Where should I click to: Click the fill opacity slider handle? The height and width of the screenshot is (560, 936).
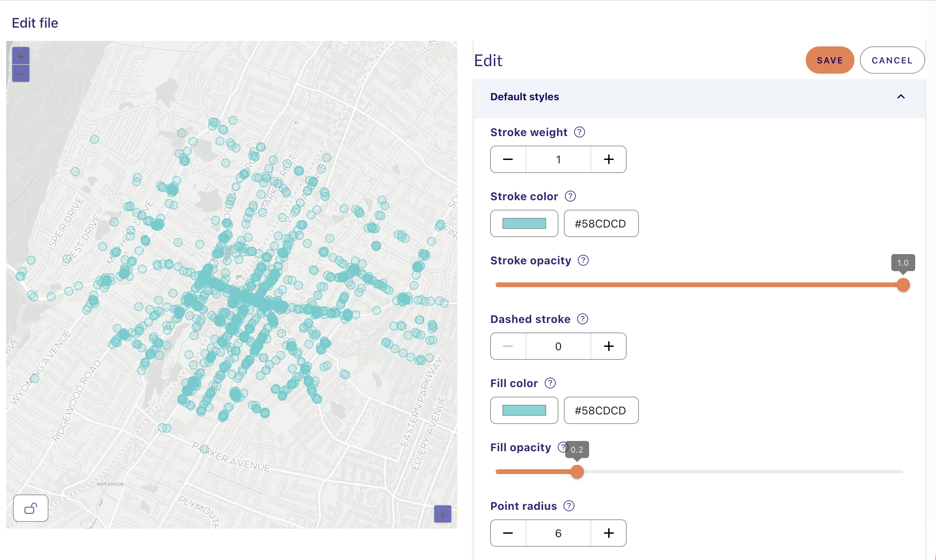click(x=577, y=471)
